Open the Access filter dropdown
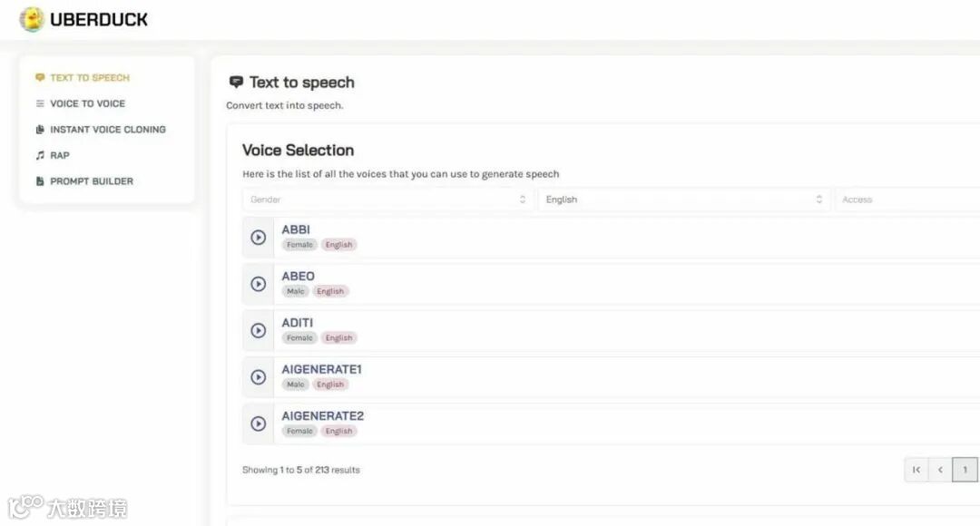980x526 pixels. point(907,200)
